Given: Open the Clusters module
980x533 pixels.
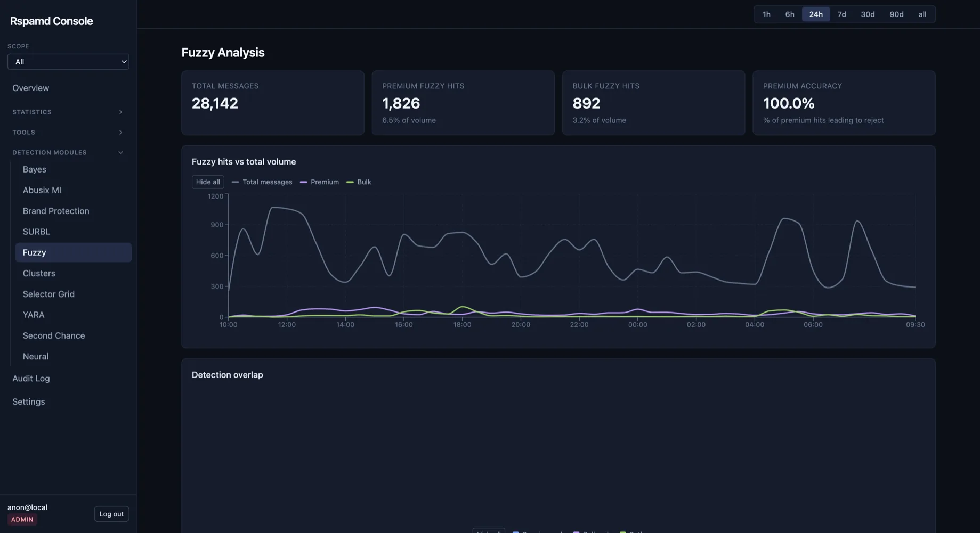Looking at the screenshot, I should (39, 273).
